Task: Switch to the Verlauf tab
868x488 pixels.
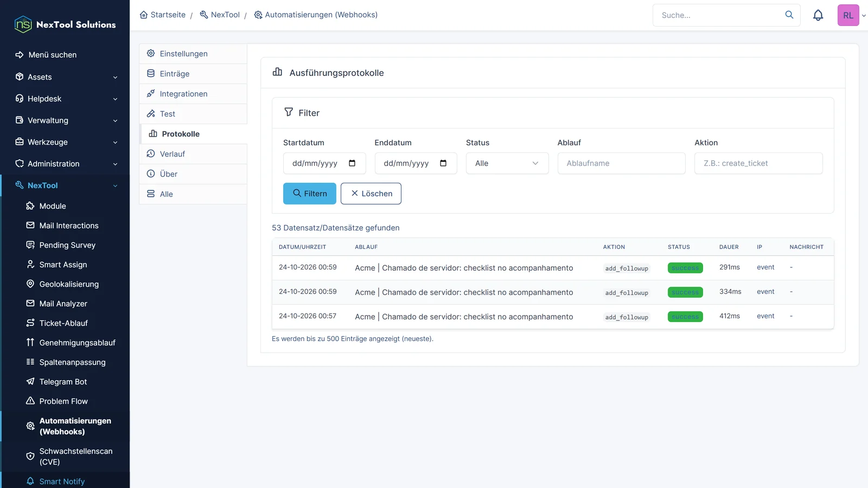Action: 193,154
